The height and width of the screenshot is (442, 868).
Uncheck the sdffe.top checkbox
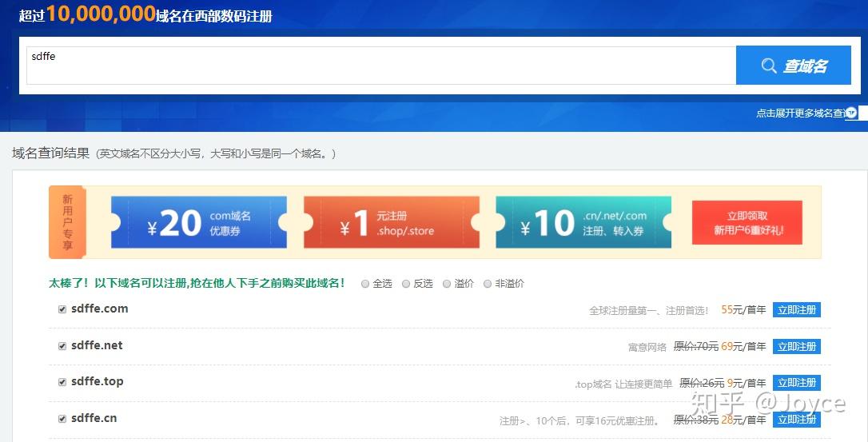(62, 382)
